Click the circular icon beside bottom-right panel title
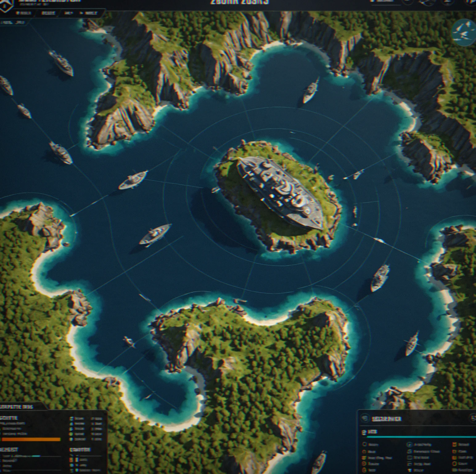The width and height of the screenshot is (476, 474). click(x=365, y=418)
